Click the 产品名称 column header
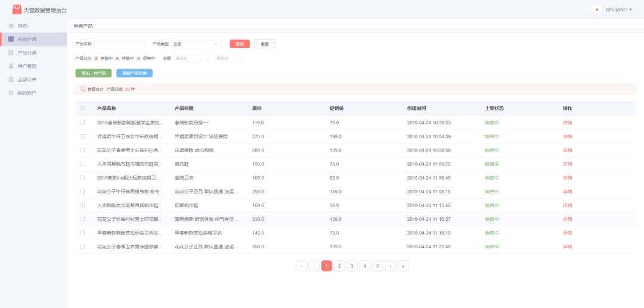Image resolution: width=644 pixels, height=308 pixels. tap(106, 108)
